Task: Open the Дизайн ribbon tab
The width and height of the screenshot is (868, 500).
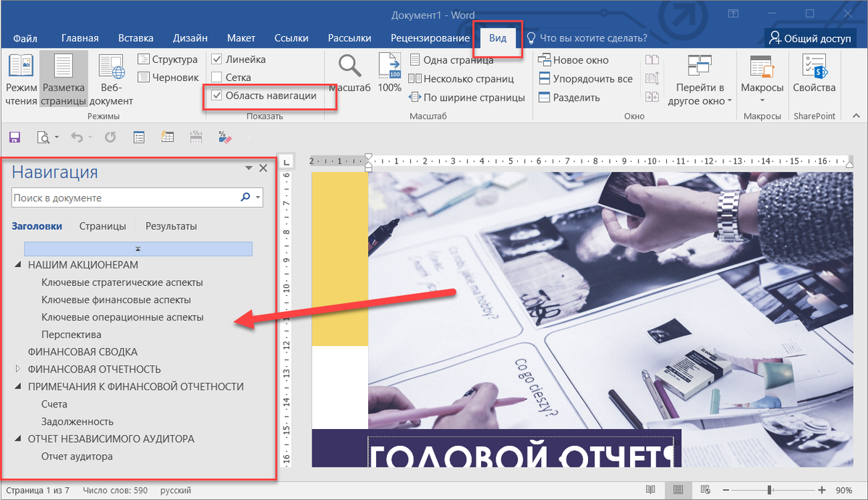Action: point(190,38)
